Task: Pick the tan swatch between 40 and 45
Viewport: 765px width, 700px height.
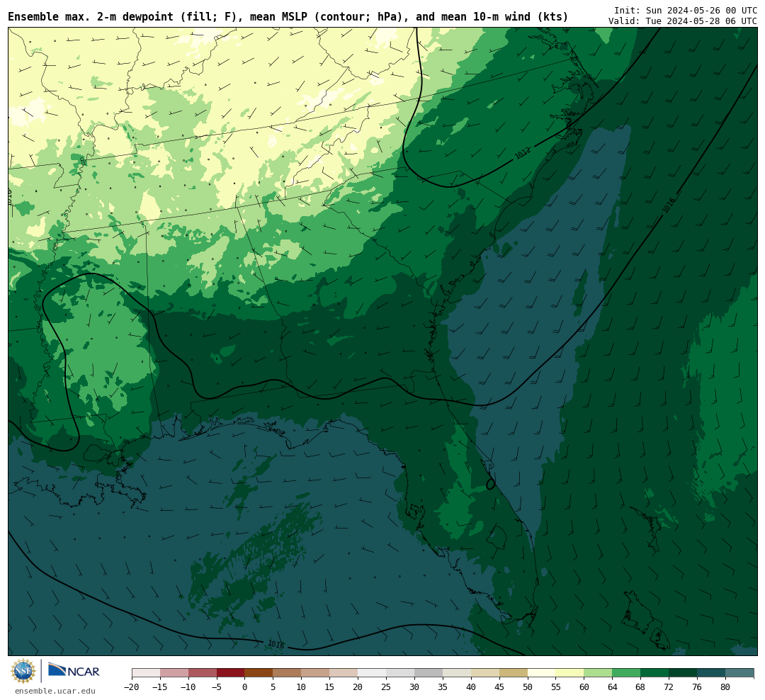Action: coord(485,673)
